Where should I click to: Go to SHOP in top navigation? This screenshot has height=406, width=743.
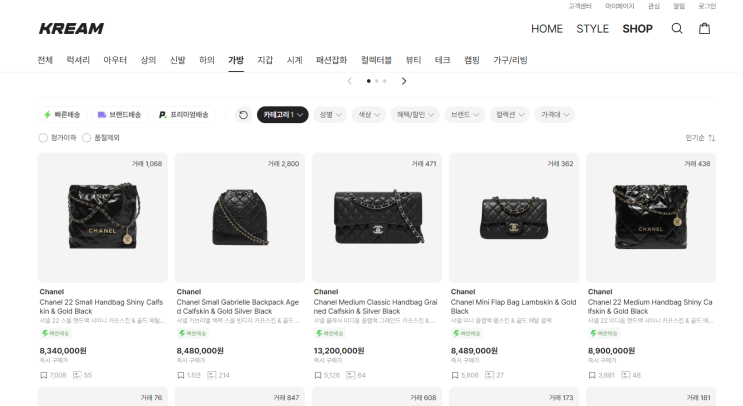tap(637, 29)
